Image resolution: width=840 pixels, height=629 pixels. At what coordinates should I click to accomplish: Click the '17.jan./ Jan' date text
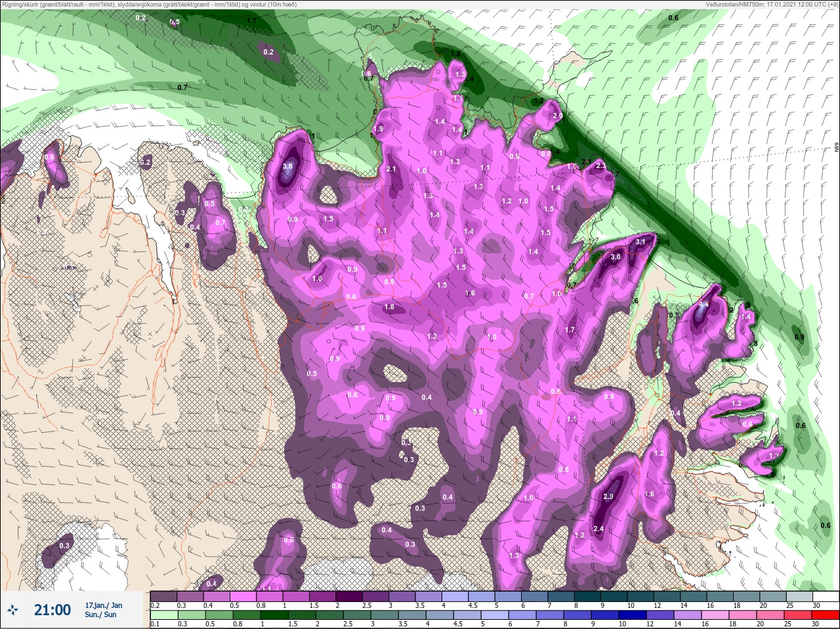103,605
